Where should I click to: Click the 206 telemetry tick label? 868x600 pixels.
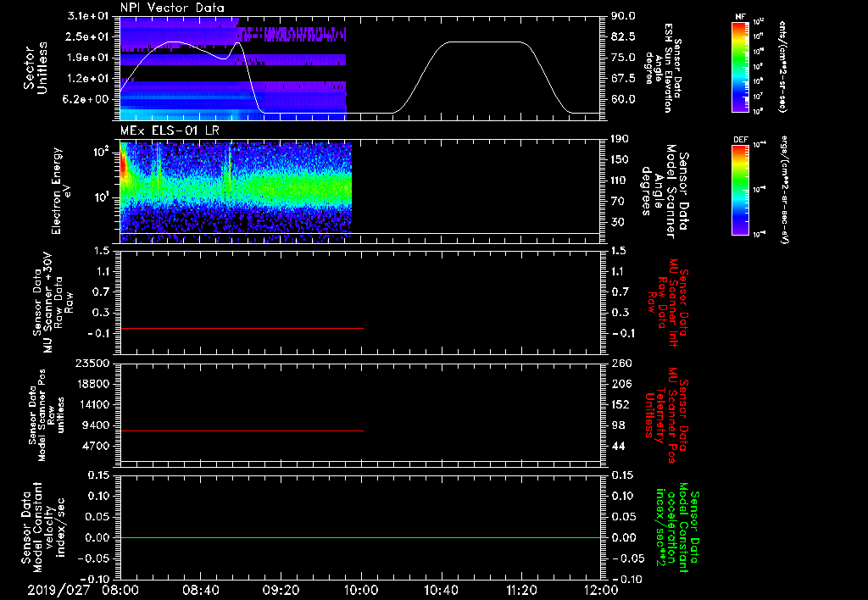point(620,384)
